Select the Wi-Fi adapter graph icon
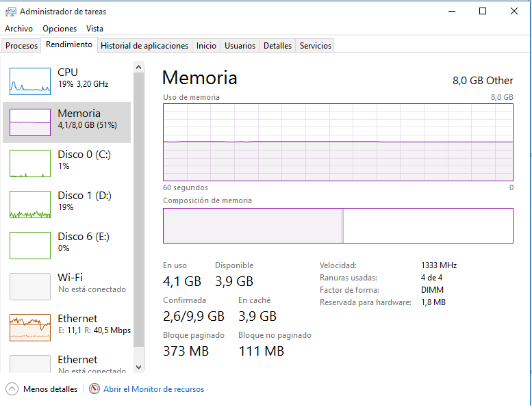 point(30,286)
